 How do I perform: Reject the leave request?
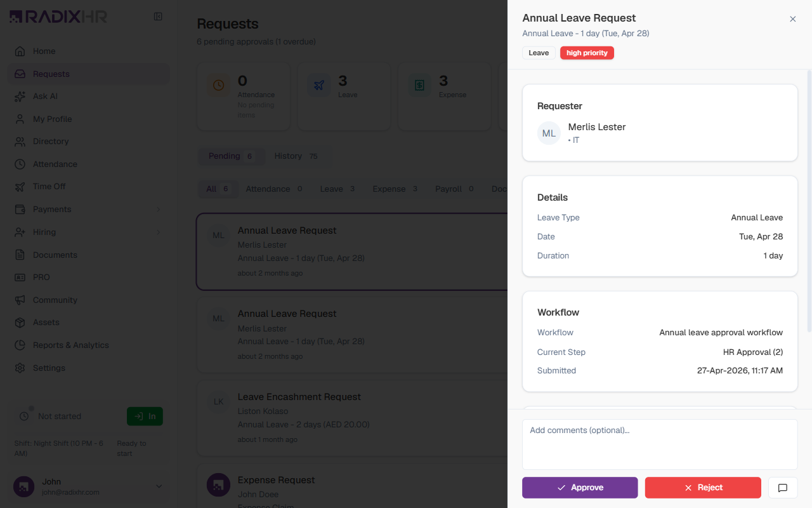[x=703, y=488]
